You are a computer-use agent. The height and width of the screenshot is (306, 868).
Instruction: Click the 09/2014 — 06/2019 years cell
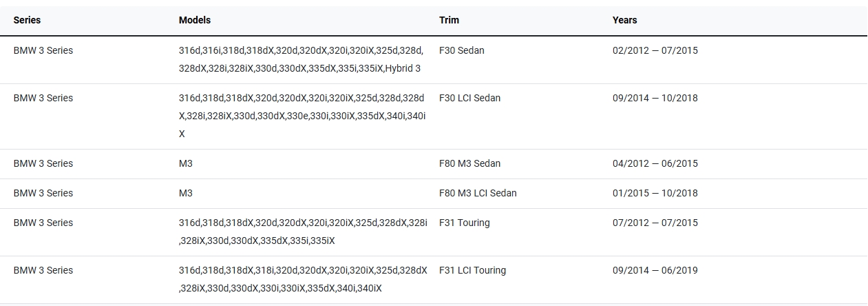pos(655,270)
